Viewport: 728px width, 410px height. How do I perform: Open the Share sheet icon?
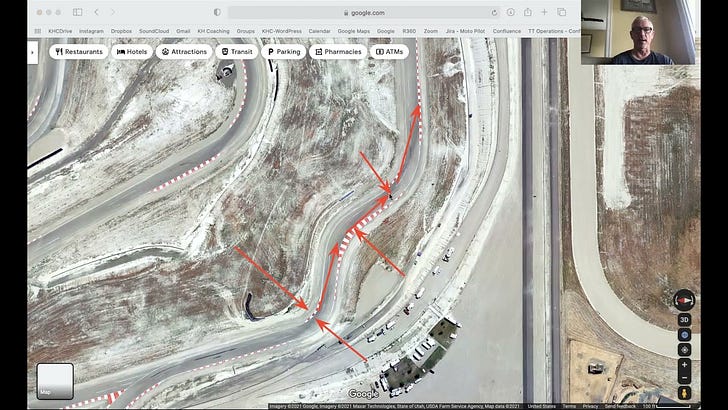point(528,13)
